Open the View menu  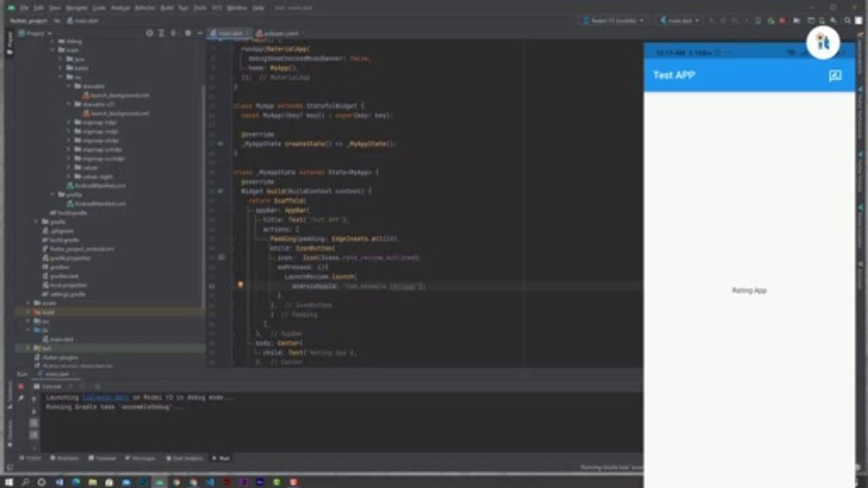(x=55, y=7)
